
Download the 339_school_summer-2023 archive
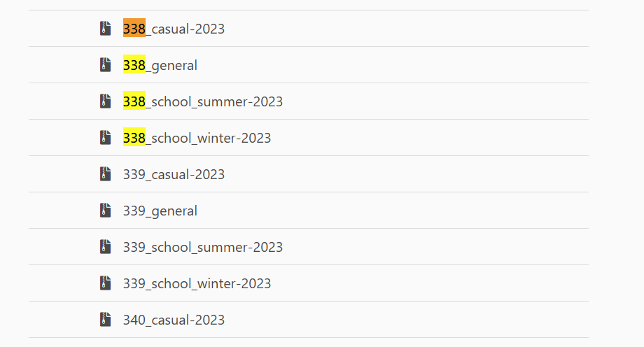203,247
